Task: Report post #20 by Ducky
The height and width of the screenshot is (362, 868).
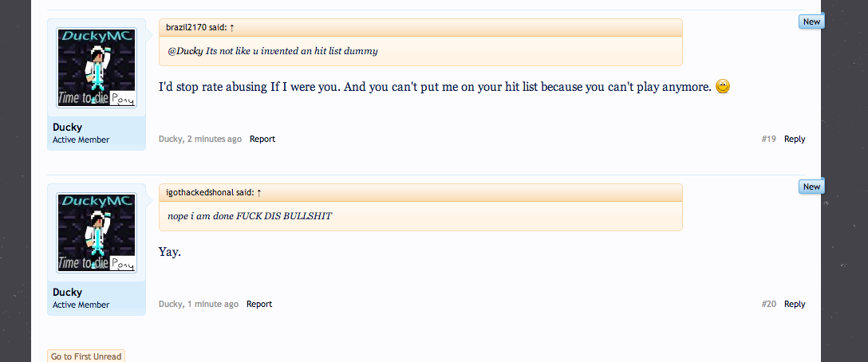Action: tap(259, 304)
